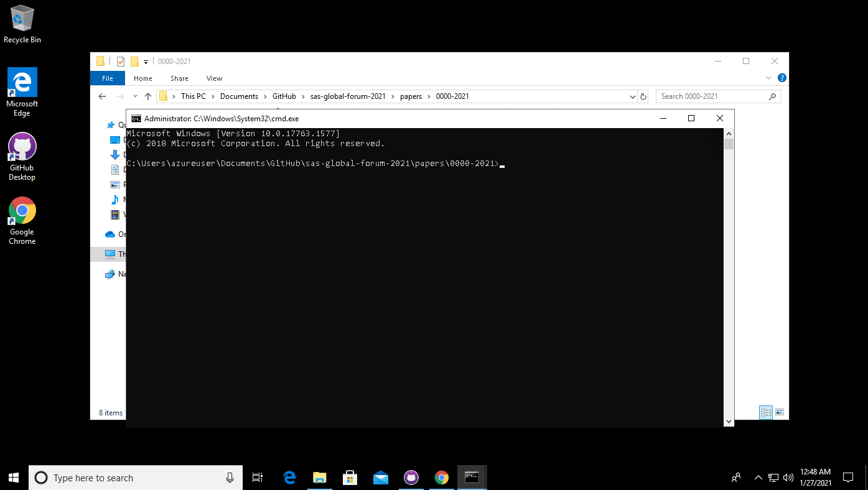Click Documents in the breadcrumb path
868x490 pixels.
240,96
